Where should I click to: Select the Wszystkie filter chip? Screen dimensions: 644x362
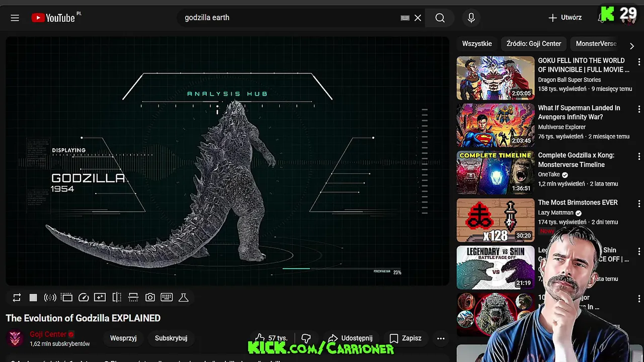pos(477,44)
